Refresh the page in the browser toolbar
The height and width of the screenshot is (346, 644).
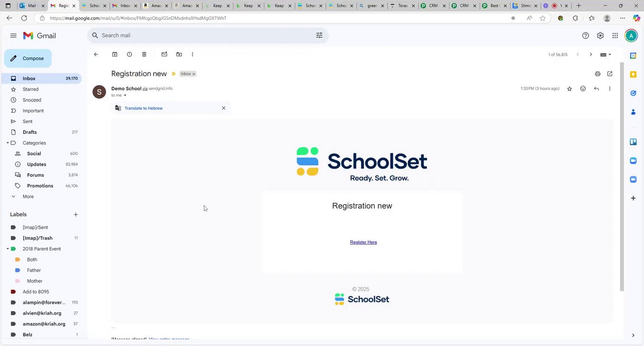click(x=24, y=18)
